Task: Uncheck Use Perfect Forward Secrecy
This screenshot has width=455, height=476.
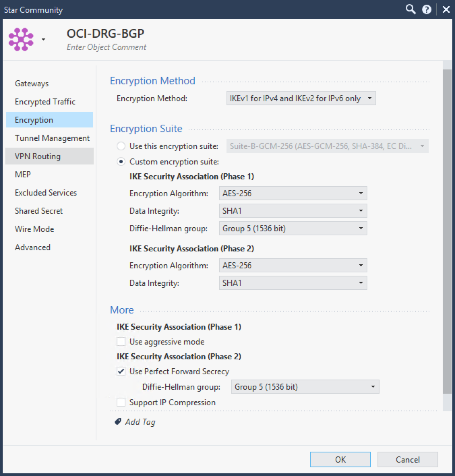Action: (121, 371)
